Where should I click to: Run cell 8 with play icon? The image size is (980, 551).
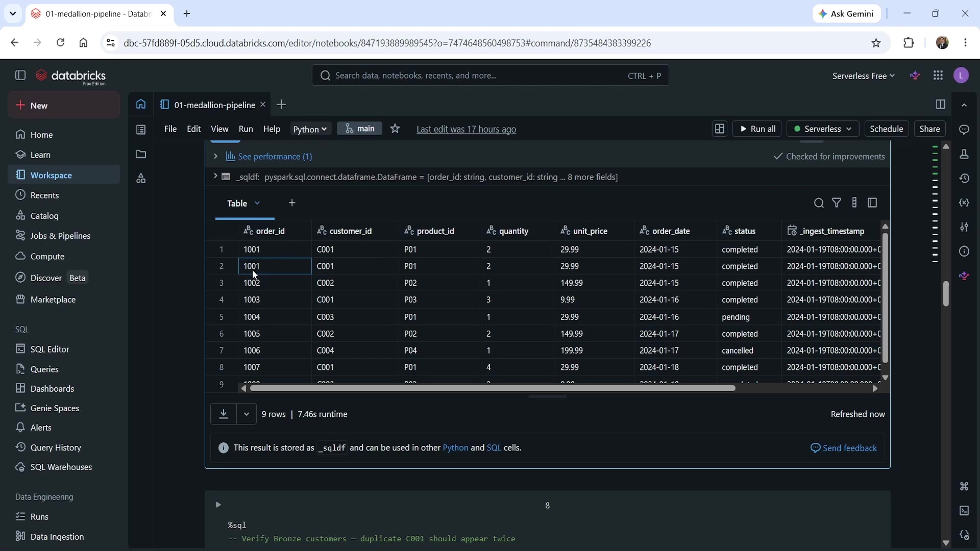(x=218, y=505)
